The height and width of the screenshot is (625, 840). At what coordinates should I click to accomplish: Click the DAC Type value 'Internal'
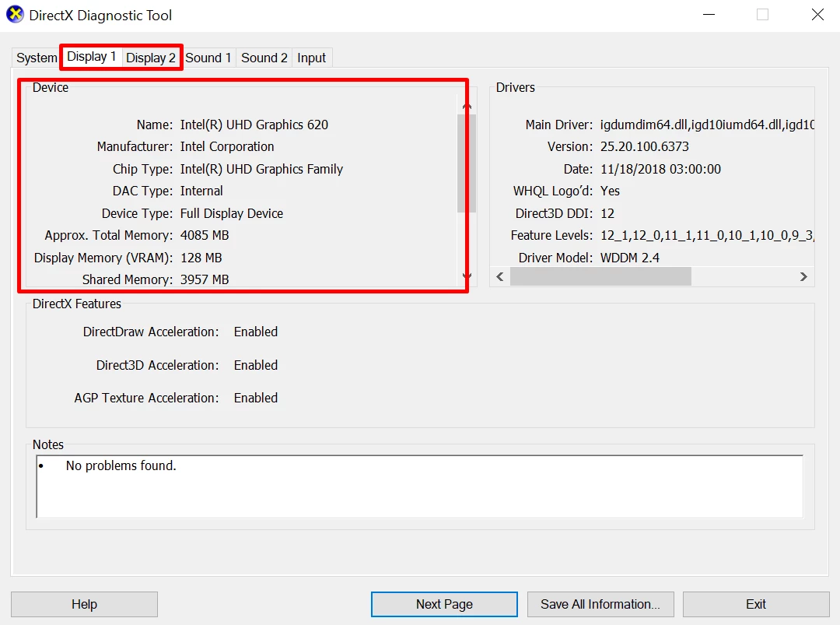pos(201,191)
